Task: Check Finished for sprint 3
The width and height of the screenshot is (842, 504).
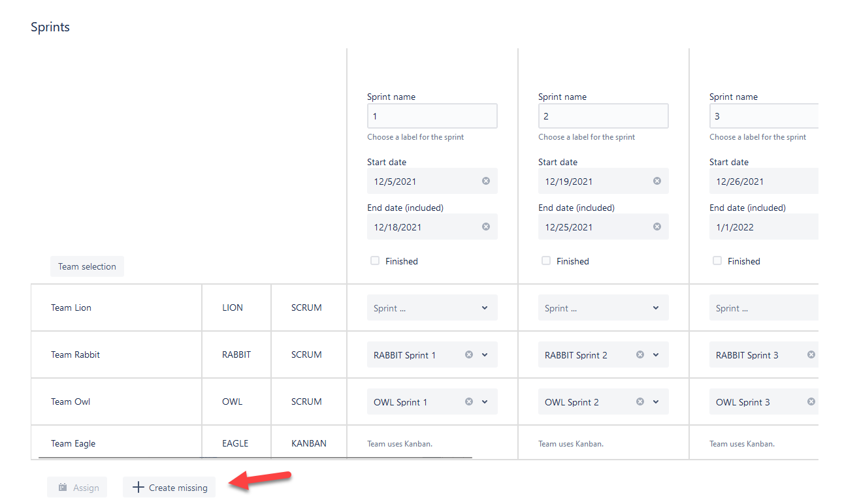Action: click(x=717, y=260)
